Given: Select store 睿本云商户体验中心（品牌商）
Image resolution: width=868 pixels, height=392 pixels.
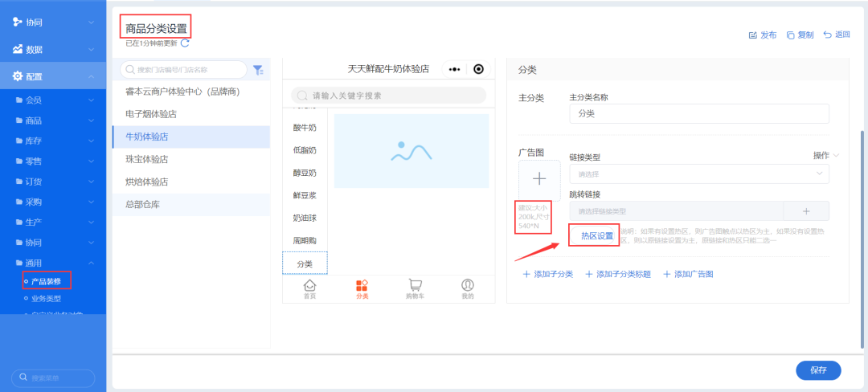Looking at the screenshot, I should tap(191, 92).
